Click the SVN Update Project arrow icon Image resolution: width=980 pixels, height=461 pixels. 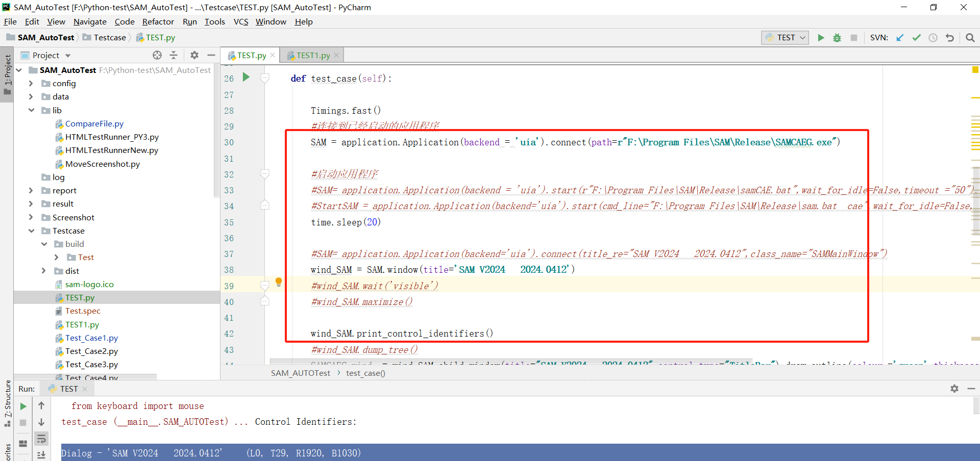(900, 38)
